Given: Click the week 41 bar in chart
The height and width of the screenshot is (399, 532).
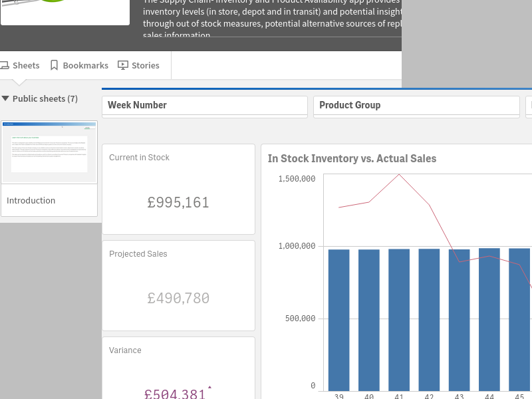Looking at the screenshot, I should [x=399, y=320].
